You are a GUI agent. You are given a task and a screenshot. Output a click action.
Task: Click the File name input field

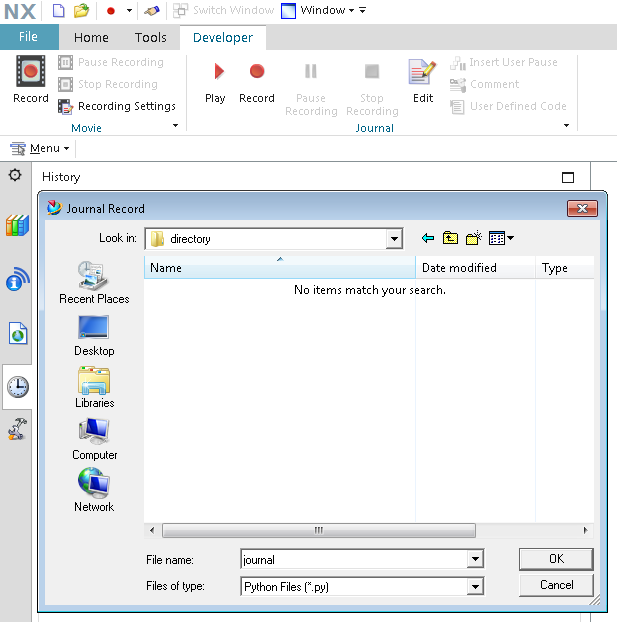pos(354,559)
